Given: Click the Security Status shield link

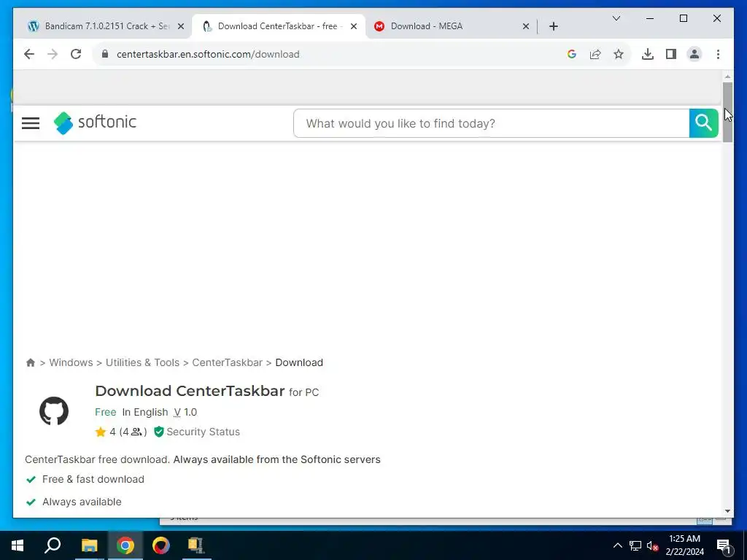Looking at the screenshot, I should point(197,432).
